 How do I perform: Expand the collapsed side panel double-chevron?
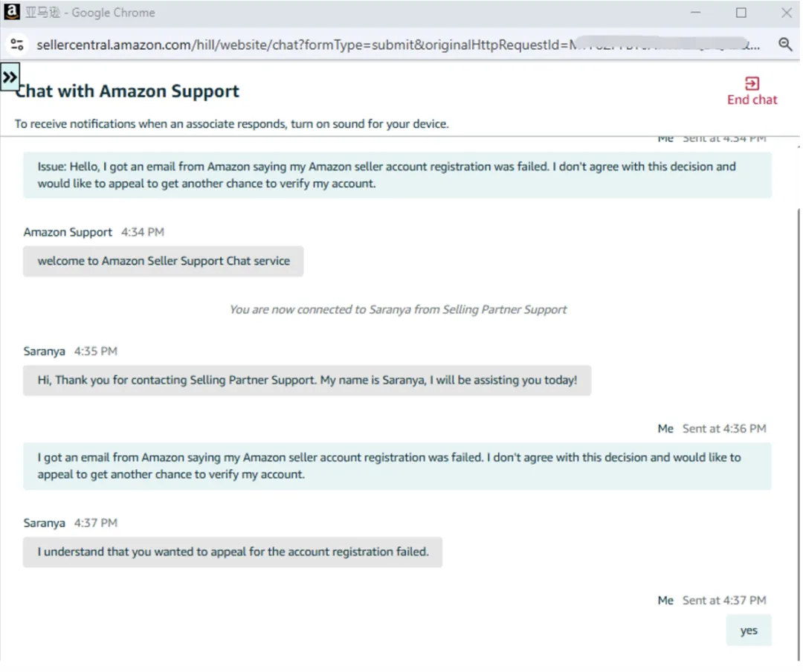(10, 77)
